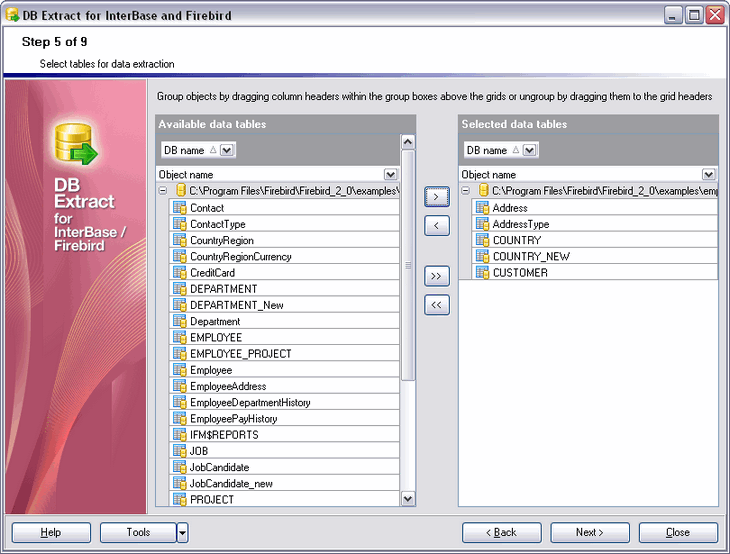This screenshot has width=730, height=554.
Task: Open DB name filter dropdown in Available tables
Action: (227, 150)
